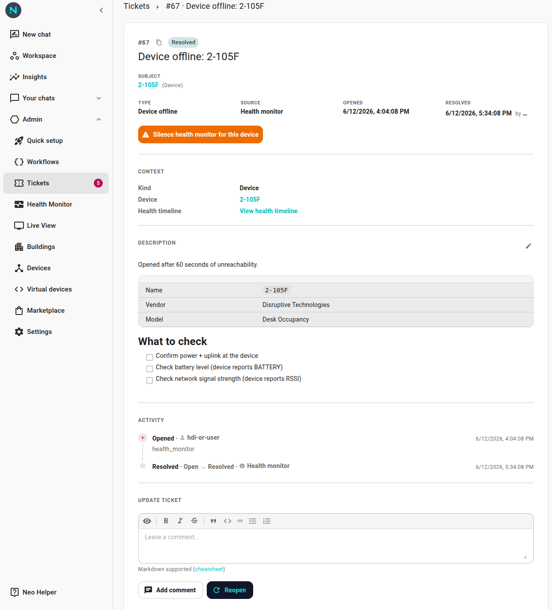
Task: Click the Neo logo icon
Action: coord(13,10)
